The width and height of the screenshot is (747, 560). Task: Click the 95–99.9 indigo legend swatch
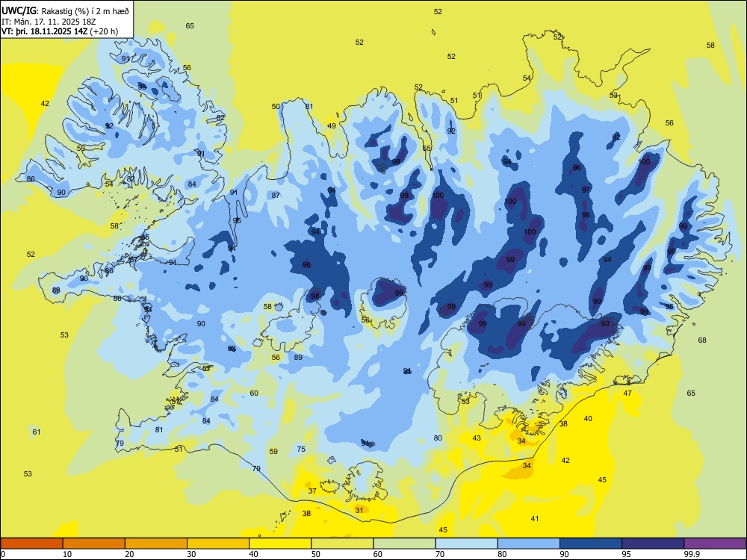click(653, 544)
